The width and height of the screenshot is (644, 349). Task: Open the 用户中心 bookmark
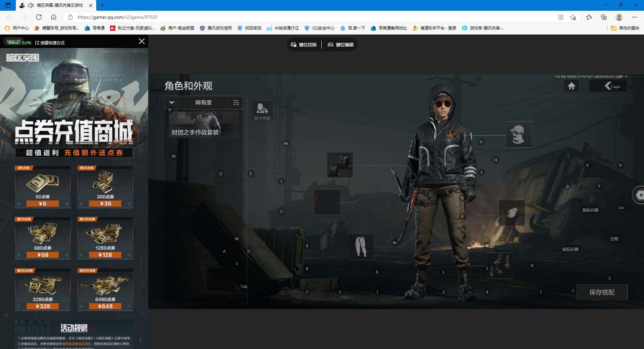tap(17, 28)
